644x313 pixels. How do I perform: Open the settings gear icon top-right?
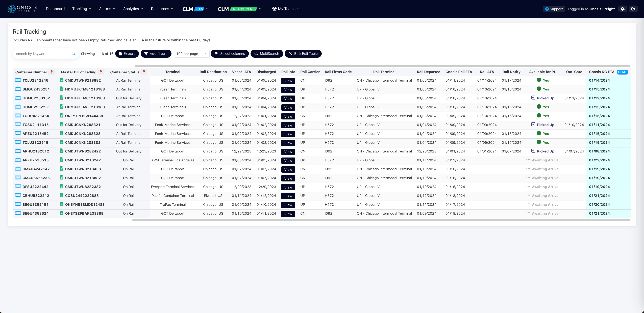pos(623,9)
